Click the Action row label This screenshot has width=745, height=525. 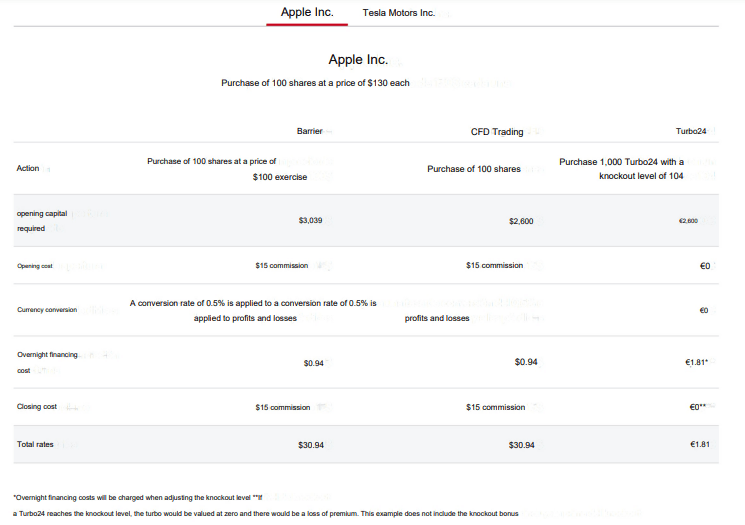28,168
